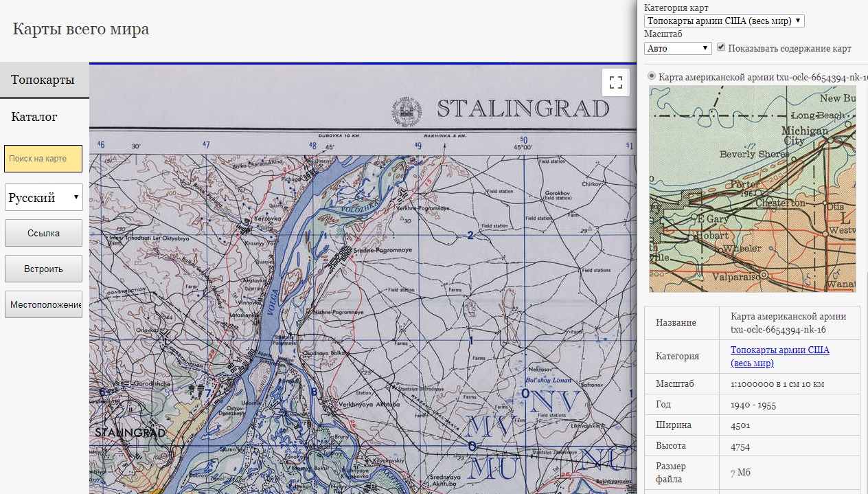Screen dimensions: 868x494
Task: Click the 'Категория' row label in table
Action: click(677, 357)
